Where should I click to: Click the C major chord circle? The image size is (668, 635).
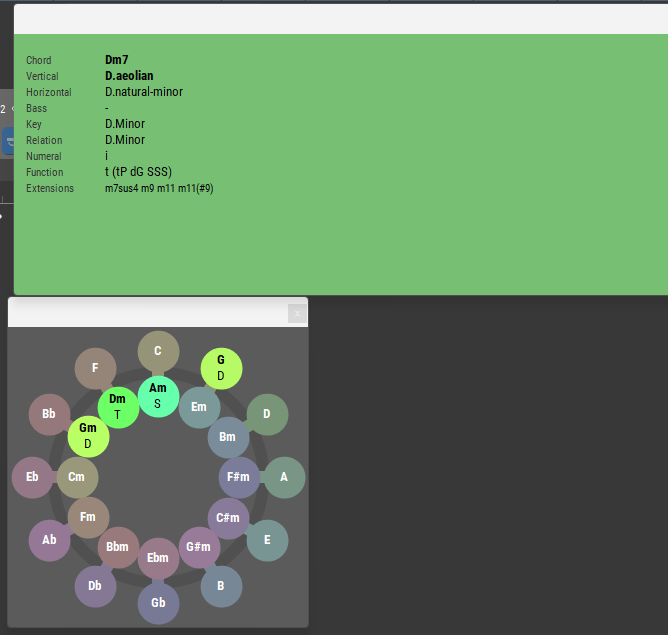coord(158,351)
